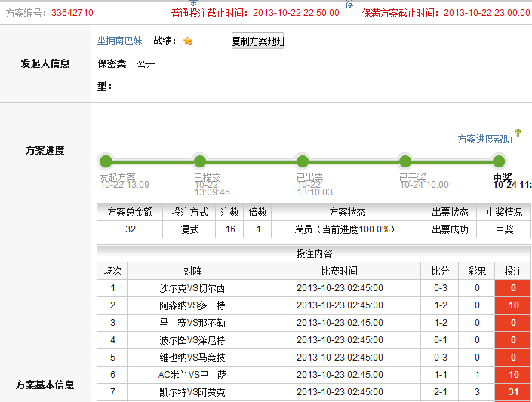The width and height of the screenshot is (532, 402).
Task: Click the 战绩 medal icon
Action: point(187,41)
